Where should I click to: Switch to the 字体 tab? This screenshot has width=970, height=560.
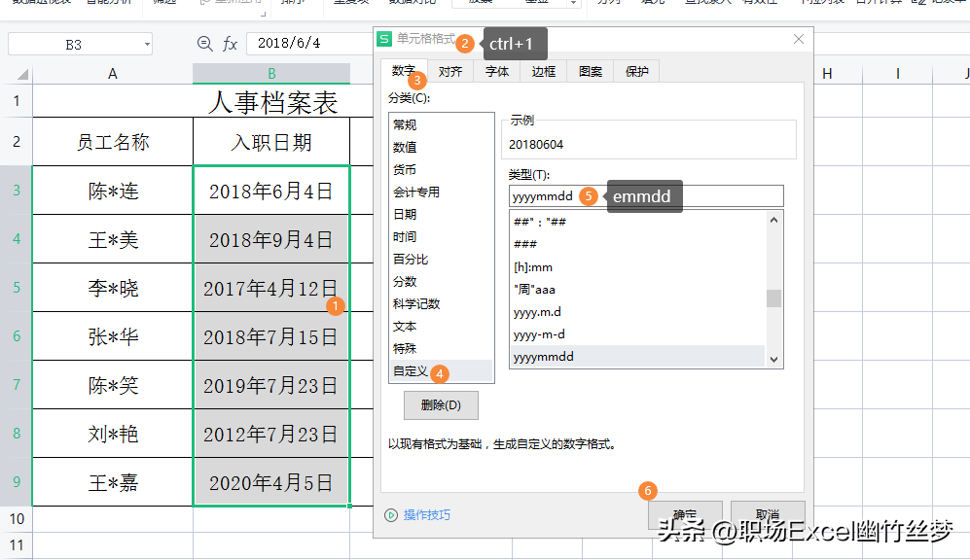coord(497,71)
